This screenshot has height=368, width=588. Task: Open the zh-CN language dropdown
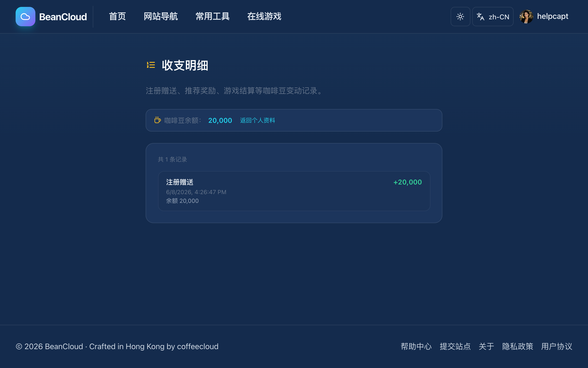[493, 17]
